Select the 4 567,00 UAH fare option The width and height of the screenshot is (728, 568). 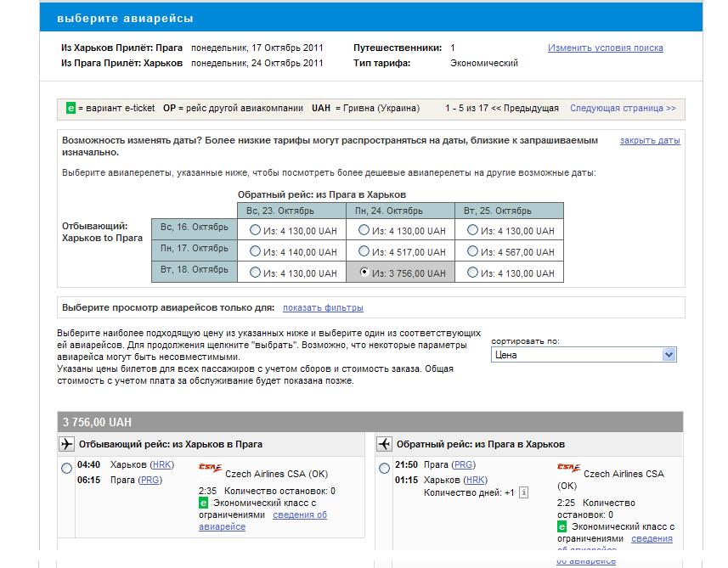(473, 251)
